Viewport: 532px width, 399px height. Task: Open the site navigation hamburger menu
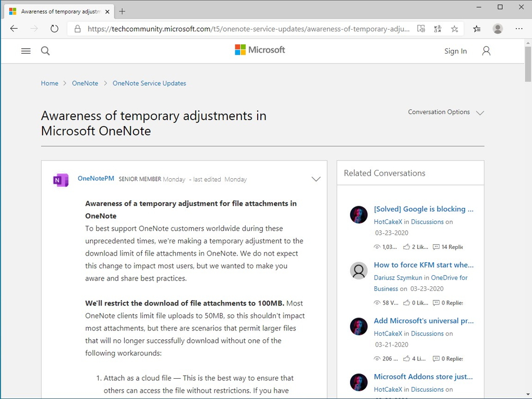25,50
